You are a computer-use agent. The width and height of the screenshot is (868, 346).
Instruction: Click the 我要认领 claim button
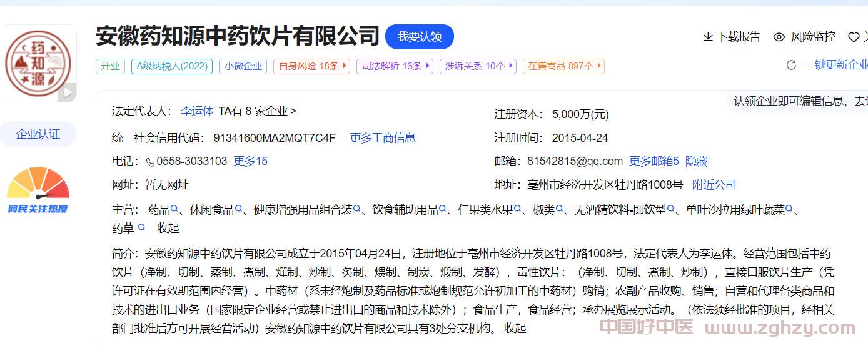419,37
